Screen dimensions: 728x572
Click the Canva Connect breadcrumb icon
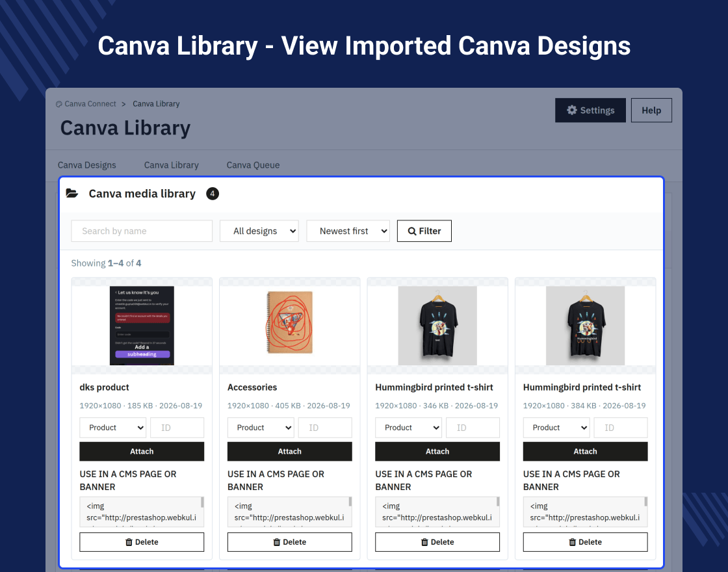[59, 104]
